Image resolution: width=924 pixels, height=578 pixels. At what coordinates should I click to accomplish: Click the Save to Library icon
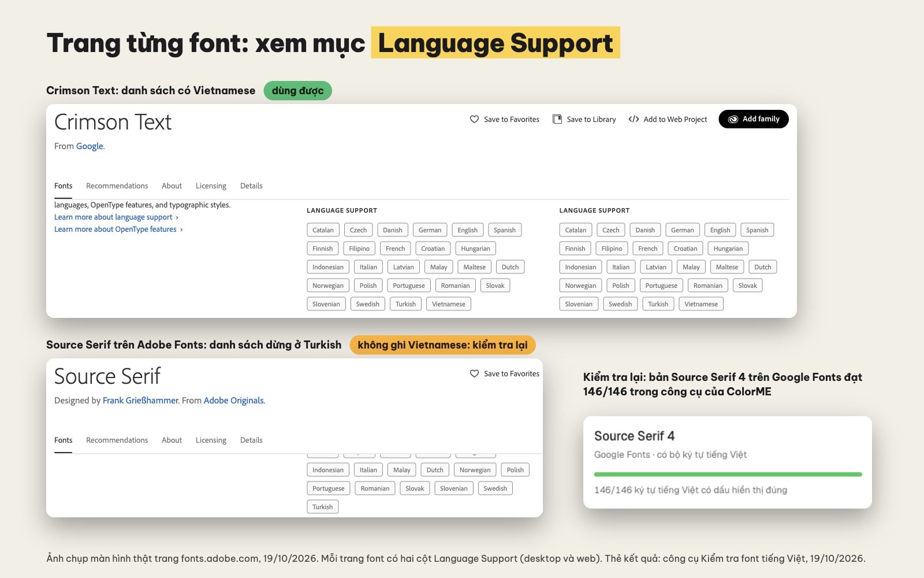tap(557, 119)
